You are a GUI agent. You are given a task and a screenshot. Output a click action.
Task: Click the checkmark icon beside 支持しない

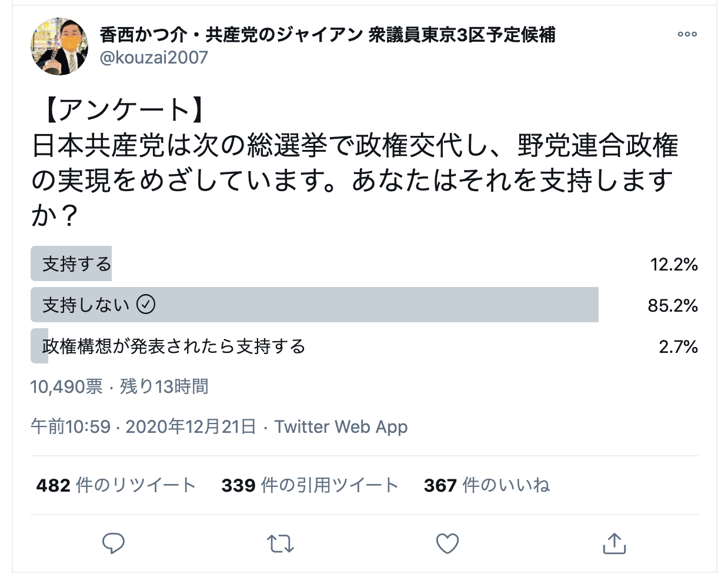coord(146,305)
